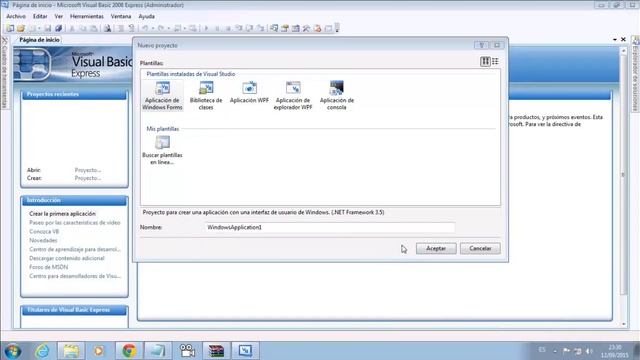Open the Ayuda menu
The image size is (640, 360).
coord(147,16)
